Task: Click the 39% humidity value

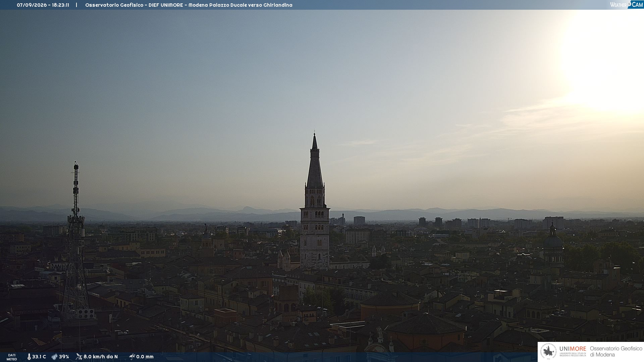Action: pyautogui.click(x=64, y=357)
